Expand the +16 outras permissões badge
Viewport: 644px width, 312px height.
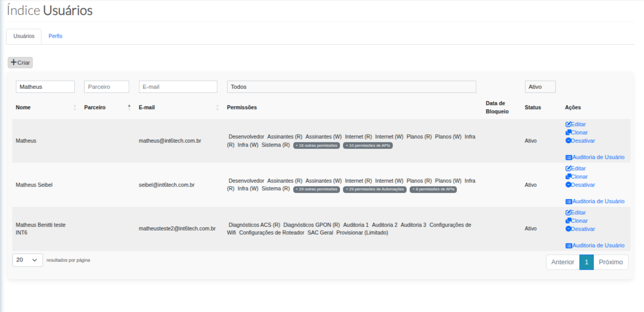(x=316, y=145)
